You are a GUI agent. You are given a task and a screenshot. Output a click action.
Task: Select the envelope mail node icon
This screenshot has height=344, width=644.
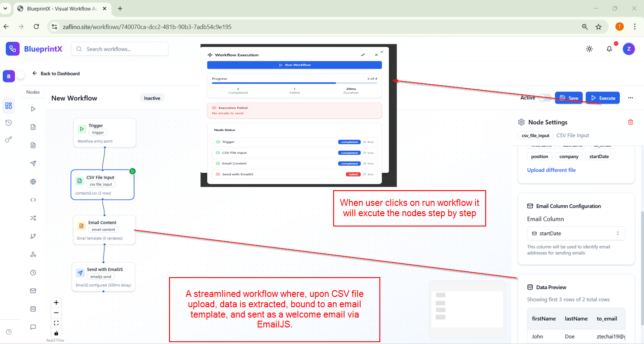pos(33,291)
